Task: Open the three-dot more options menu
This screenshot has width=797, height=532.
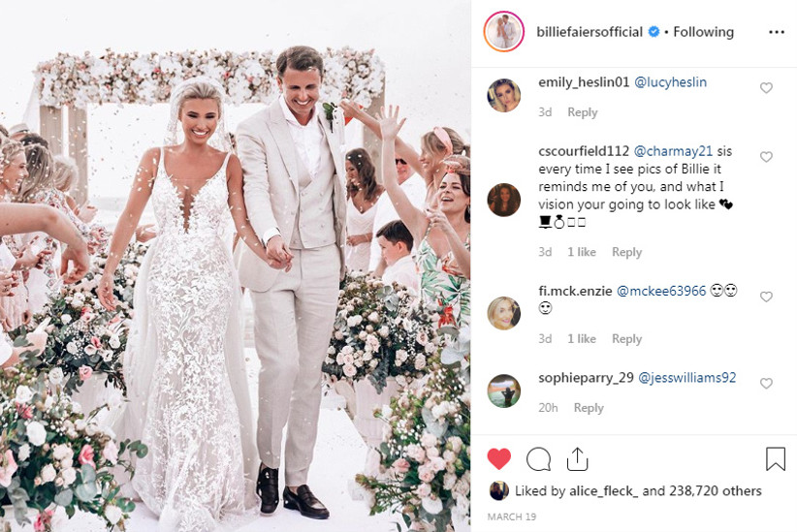Action: pos(777,32)
